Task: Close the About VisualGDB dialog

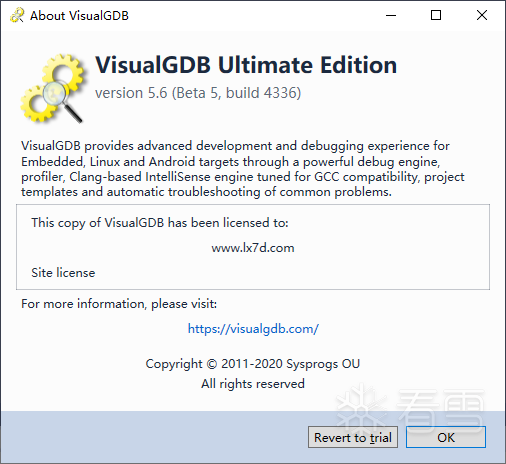Action: point(482,15)
